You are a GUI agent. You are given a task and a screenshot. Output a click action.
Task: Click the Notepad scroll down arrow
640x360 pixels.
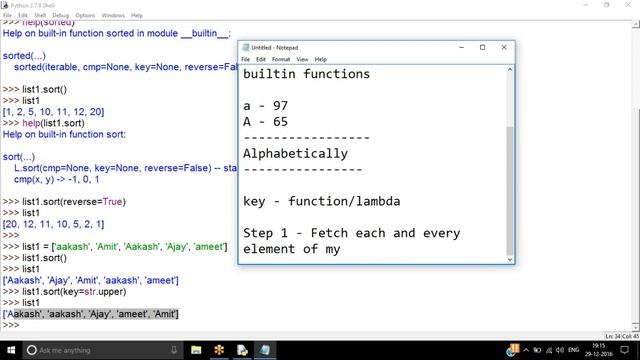point(510,260)
